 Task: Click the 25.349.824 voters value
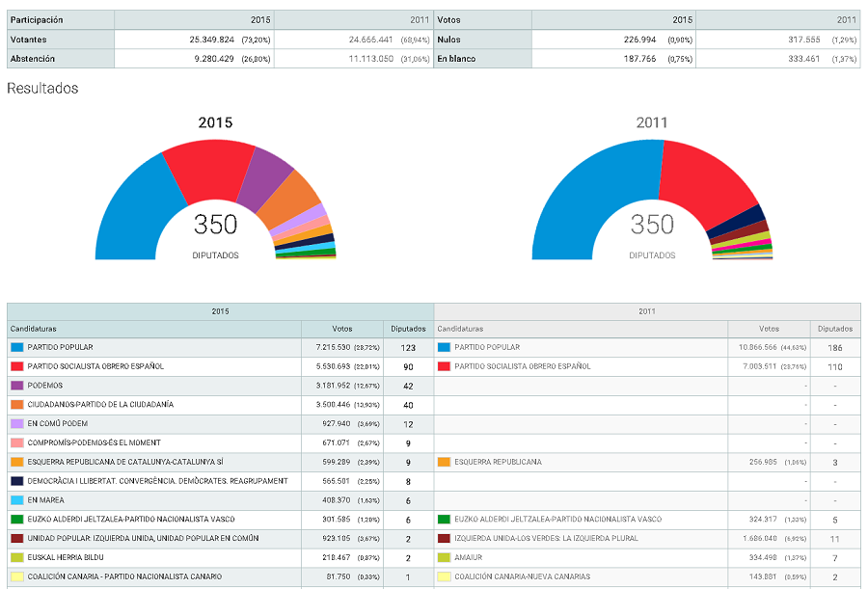point(211,40)
